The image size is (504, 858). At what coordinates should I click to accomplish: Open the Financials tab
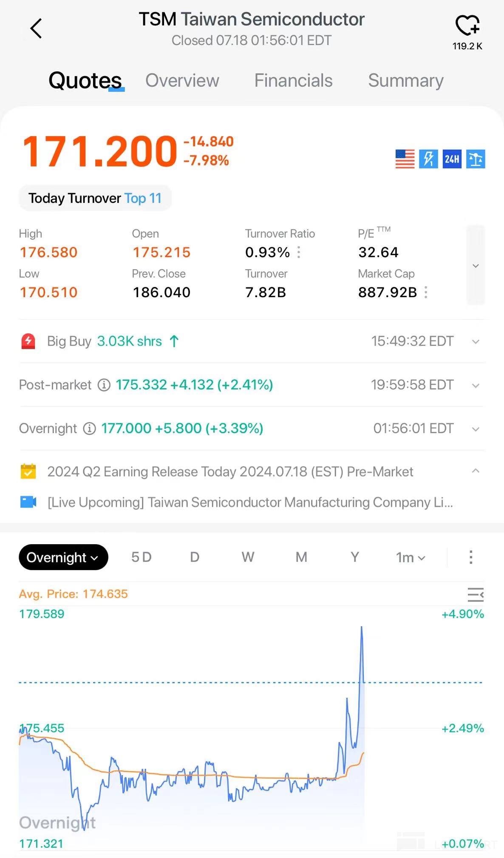293,80
